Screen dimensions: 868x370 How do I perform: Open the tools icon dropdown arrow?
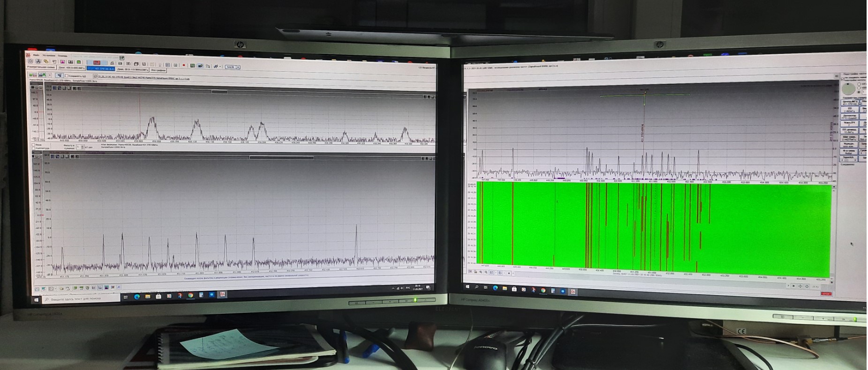pyautogui.click(x=220, y=67)
